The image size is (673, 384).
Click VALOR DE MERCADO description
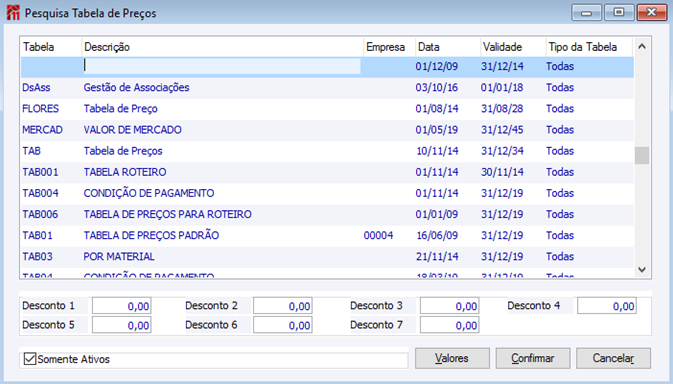pos(133,130)
